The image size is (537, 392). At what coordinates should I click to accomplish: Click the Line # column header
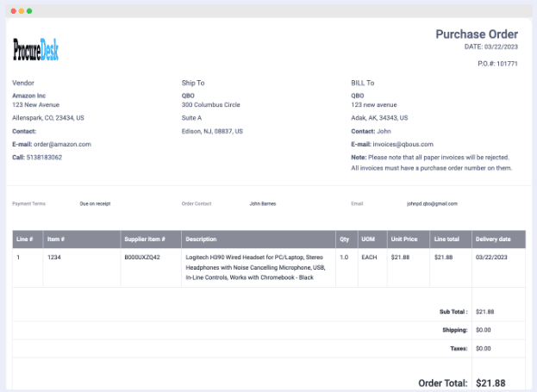click(25, 239)
